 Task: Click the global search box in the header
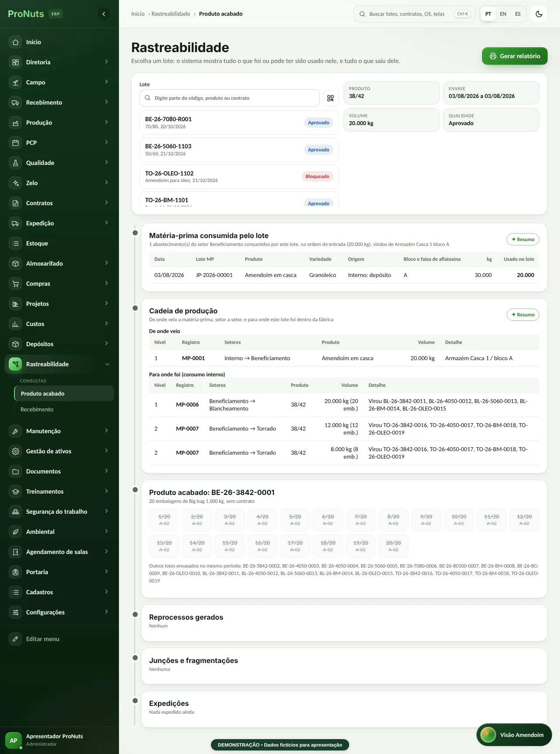click(x=414, y=14)
